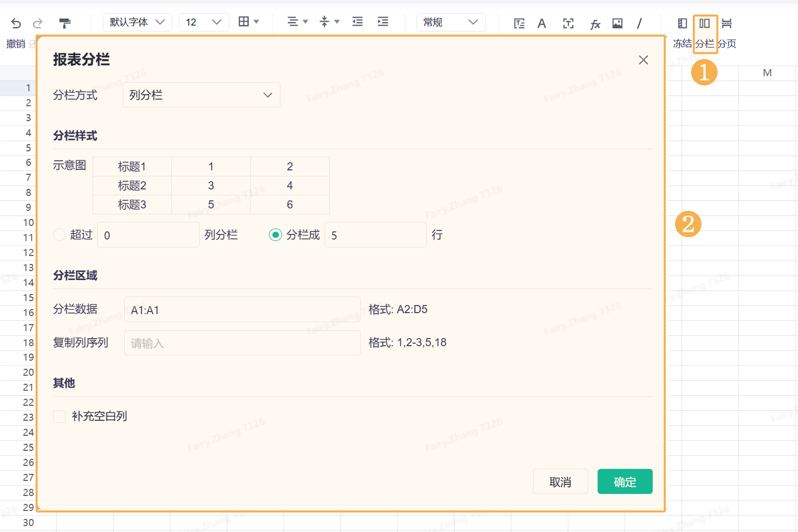Insert a formula with fx icon
The height and width of the screenshot is (532, 798).
point(595,24)
